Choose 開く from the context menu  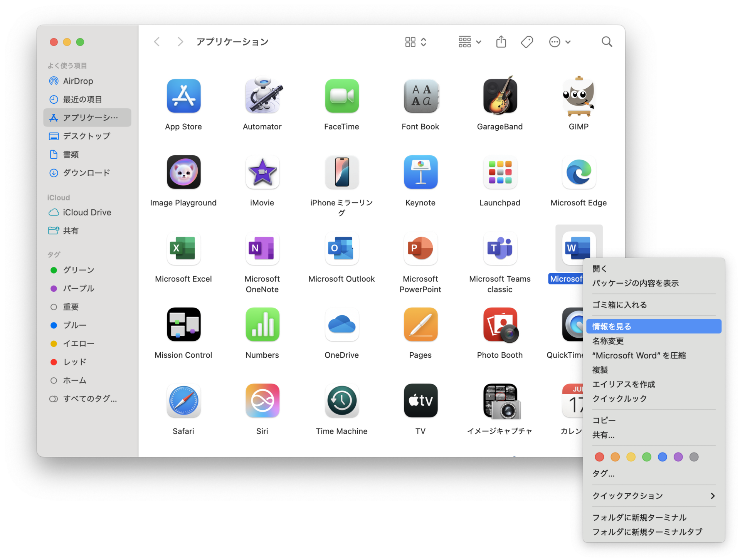point(654,269)
